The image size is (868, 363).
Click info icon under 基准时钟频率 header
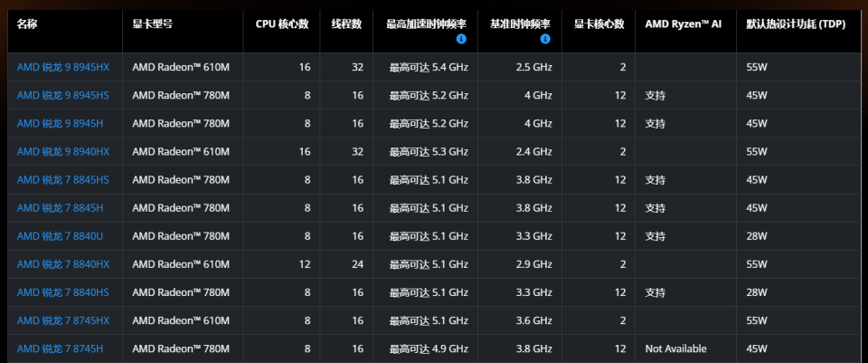(x=545, y=39)
